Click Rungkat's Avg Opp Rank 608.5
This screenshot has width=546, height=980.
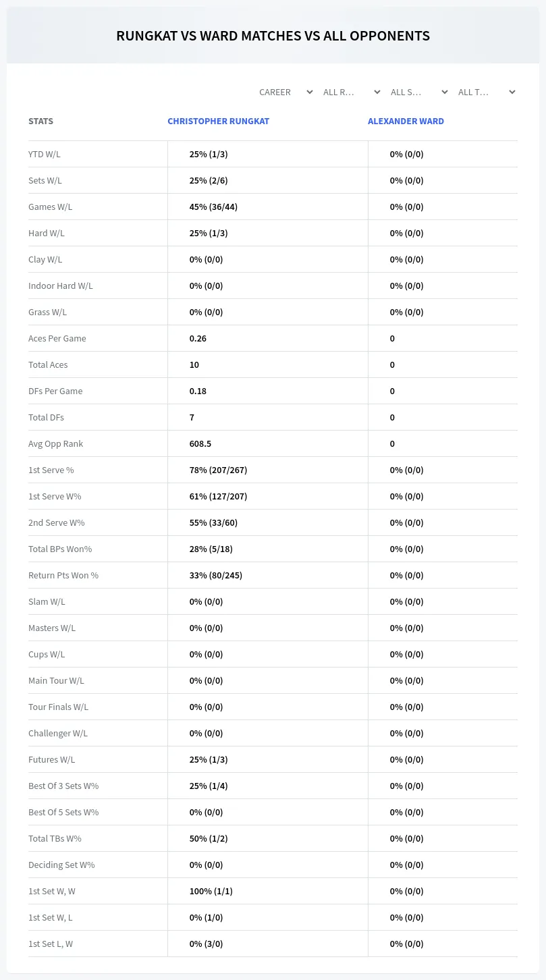point(201,443)
